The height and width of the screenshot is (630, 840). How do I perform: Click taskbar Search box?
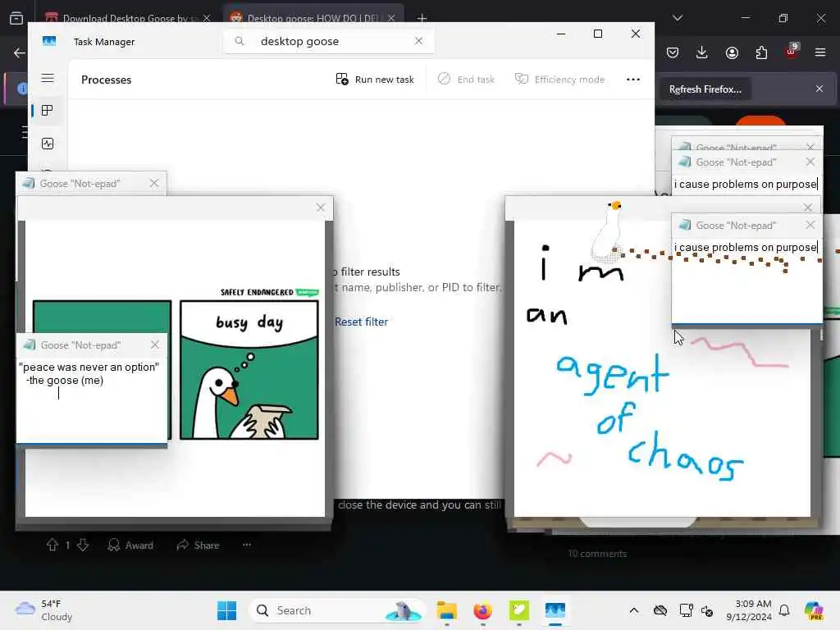click(336, 610)
